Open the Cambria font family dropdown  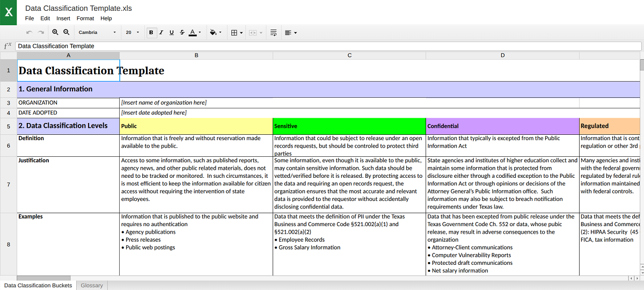tap(97, 33)
